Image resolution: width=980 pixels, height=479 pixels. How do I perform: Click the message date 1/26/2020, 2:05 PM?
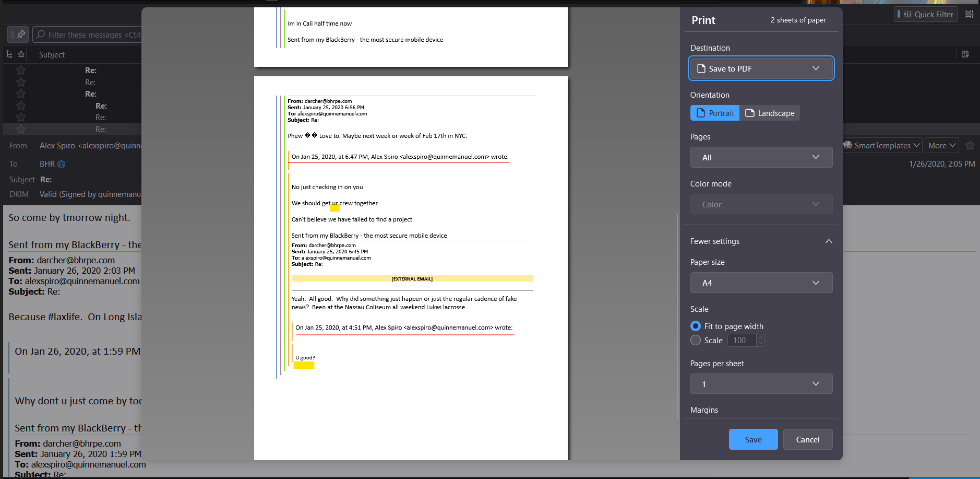click(x=942, y=164)
